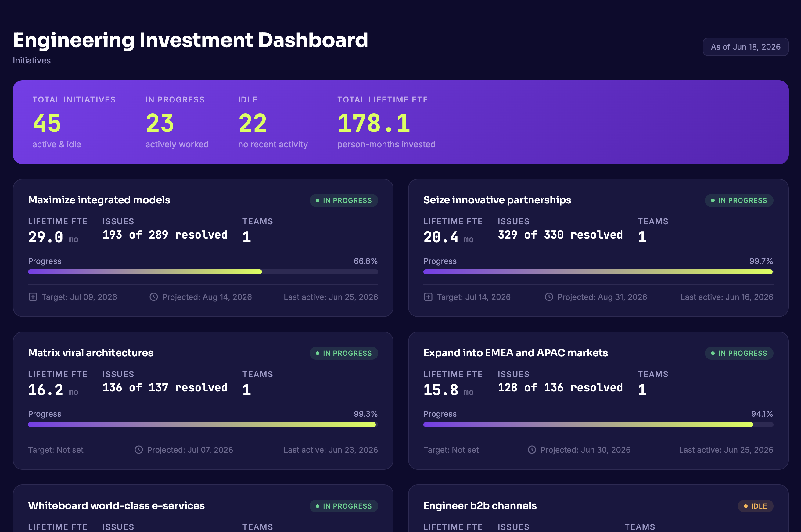Click 'Target: Not set' in Expand into EMEA card
This screenshot has width=801, height=532.
click(451, 450)
